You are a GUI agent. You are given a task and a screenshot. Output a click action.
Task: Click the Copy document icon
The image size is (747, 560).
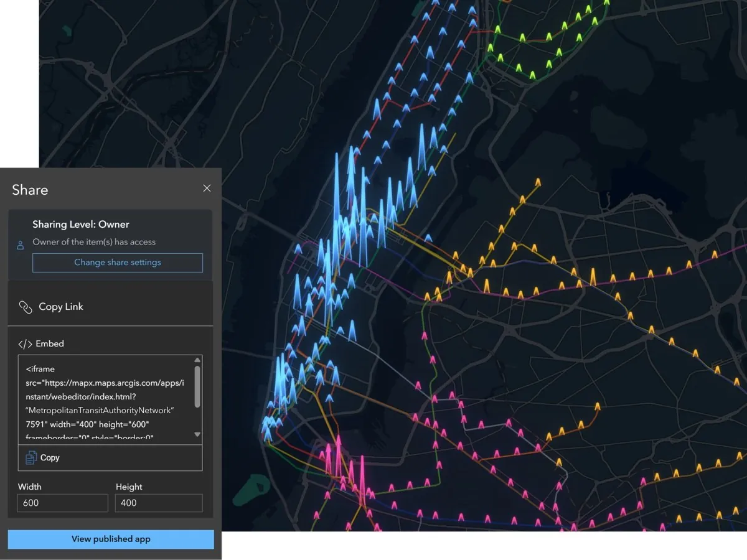31,458
